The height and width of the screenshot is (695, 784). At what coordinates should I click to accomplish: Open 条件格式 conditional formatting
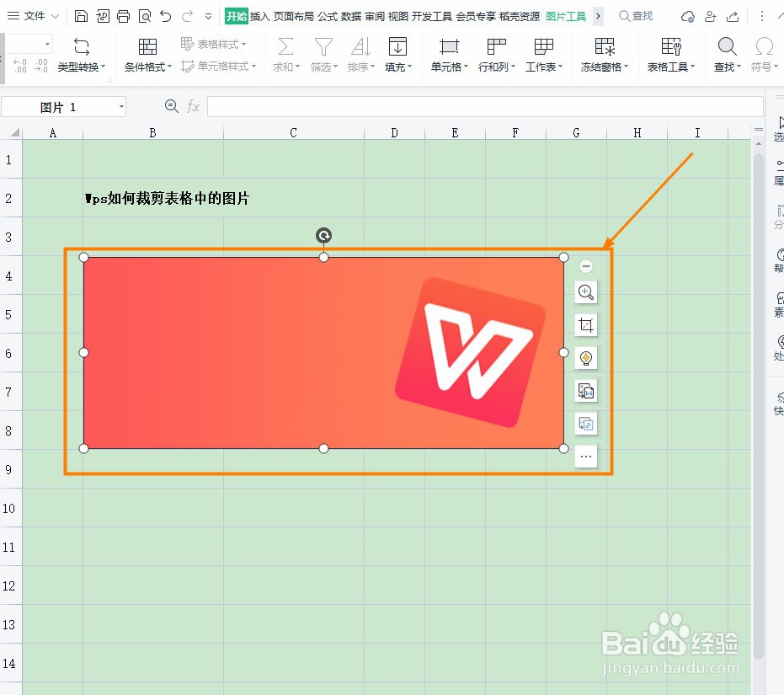pyautogui.click(x=147, y=55)
